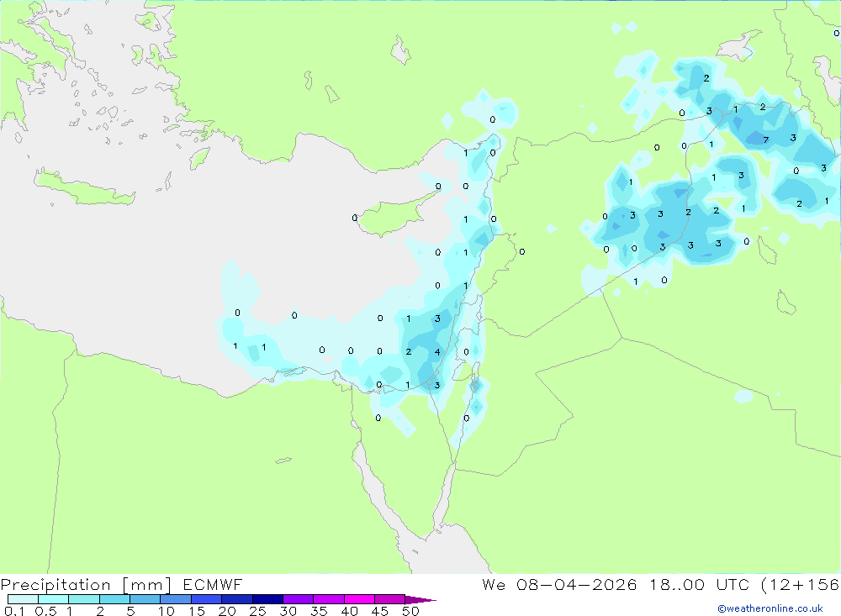Click the island of Crete on the map
This screenshot has height=616, width=841.
[x=83, y=187]
